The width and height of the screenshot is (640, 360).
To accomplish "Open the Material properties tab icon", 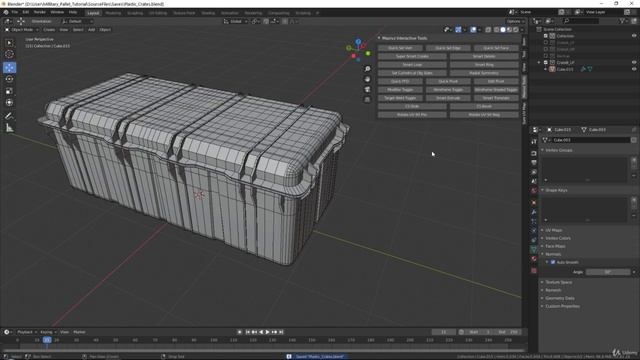I will [x=534, y=258].
